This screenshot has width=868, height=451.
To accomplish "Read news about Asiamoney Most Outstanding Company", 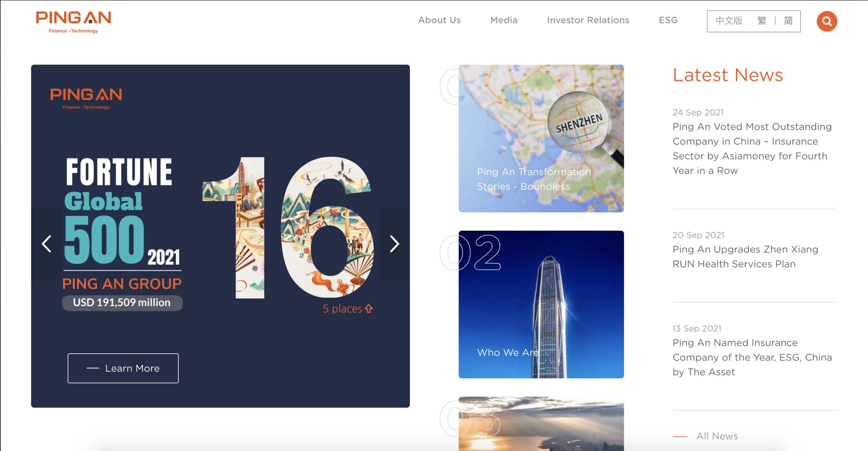I will tap(752, 149).
